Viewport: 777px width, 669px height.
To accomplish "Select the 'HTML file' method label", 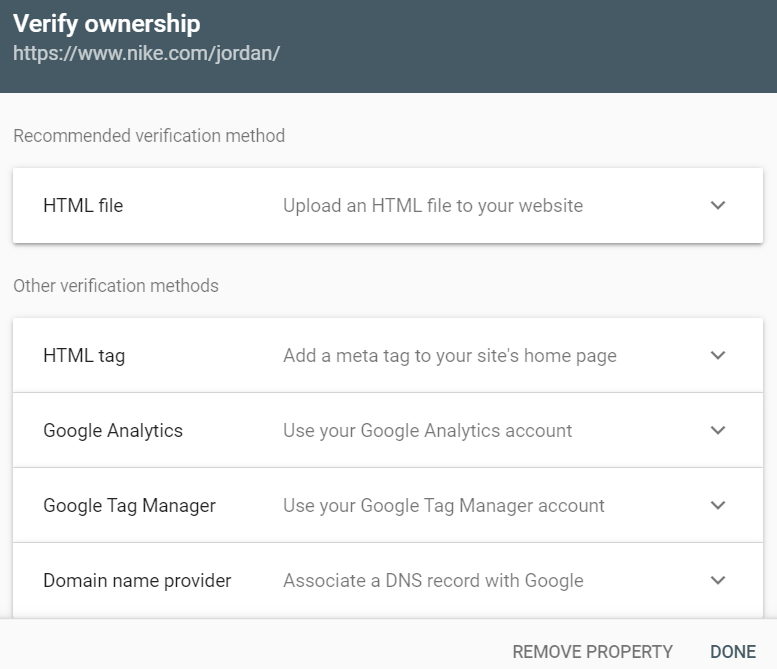I will pos(83,206).
